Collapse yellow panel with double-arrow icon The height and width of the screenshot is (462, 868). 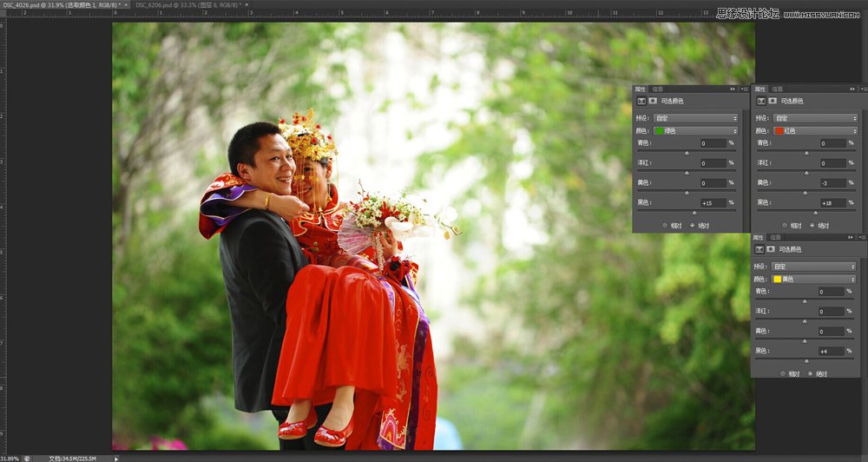(851, 238)
